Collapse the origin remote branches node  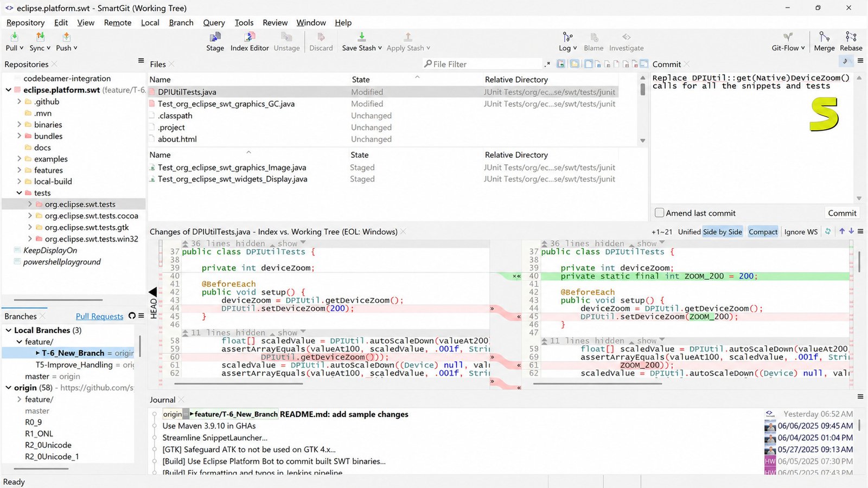tap(9, 387)
